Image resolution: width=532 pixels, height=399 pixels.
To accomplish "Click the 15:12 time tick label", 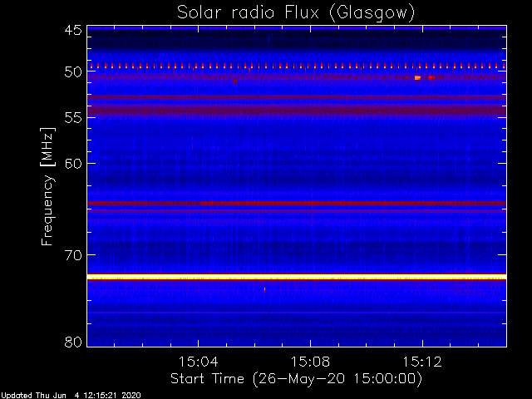I will pyautogui.click(x=422, y=362).
